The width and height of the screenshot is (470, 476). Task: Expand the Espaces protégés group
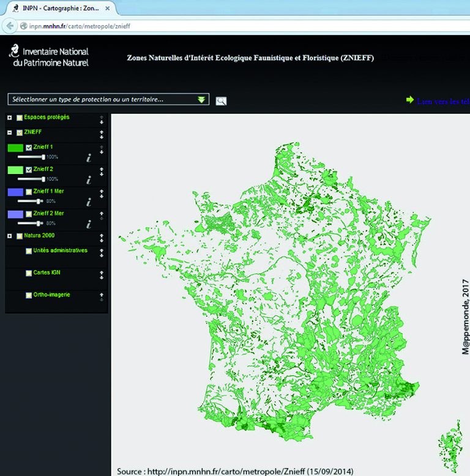10,118
